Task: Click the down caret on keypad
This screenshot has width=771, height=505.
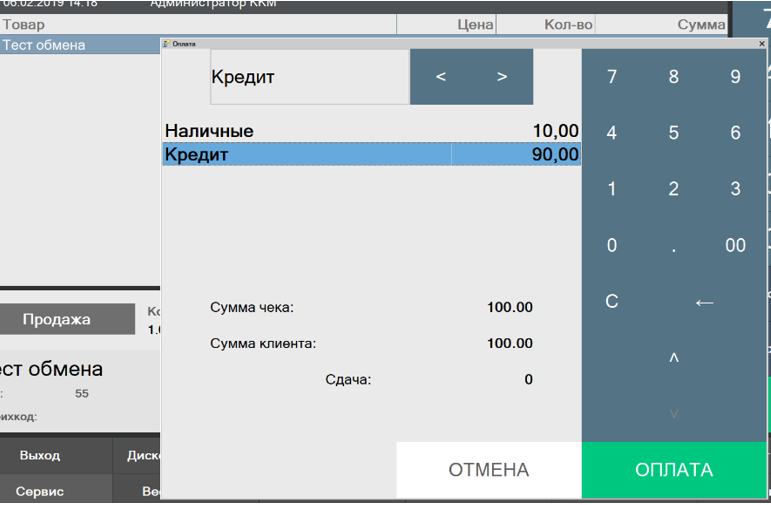Action: 673,414
